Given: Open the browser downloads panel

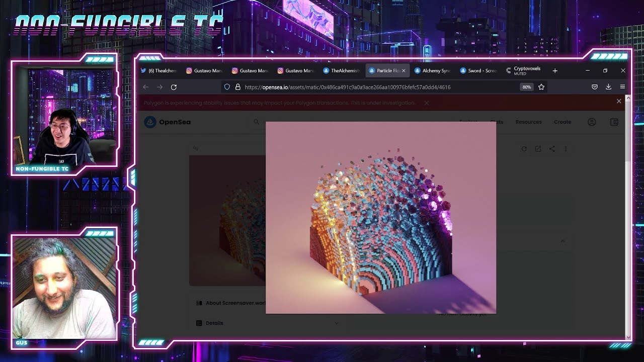Looking at the screenshot, I should point(608,87).
